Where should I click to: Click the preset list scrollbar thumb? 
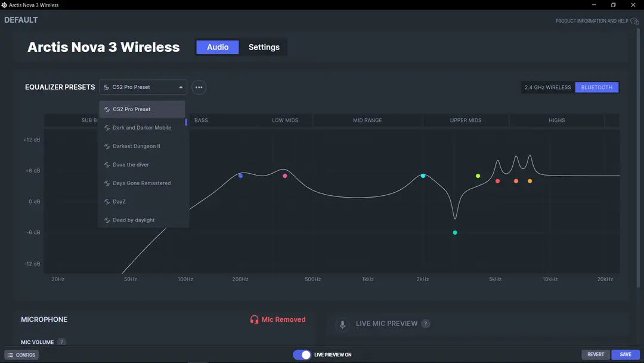(186, 122)
